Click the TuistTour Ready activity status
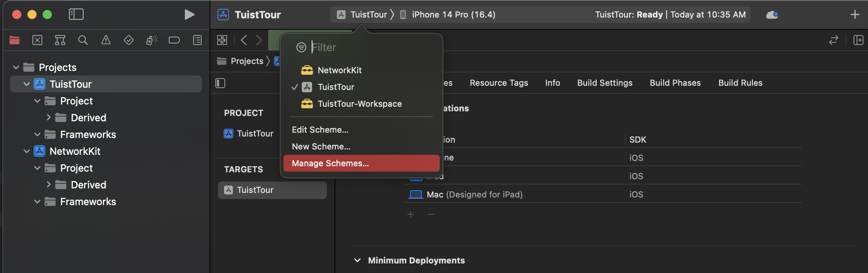The image size is (868, 273). [x=670, y=14]
